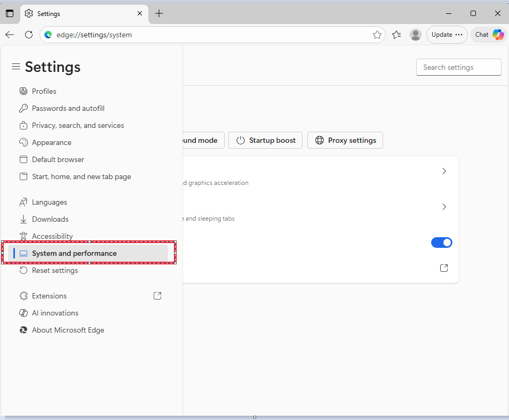The width and height of the screenshot is (509, 420).
Task: Open the profile avatar icon
Action: pos(416,35)
